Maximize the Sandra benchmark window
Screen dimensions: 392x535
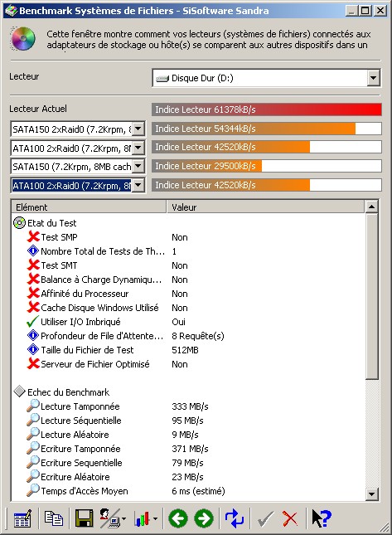click(x=365, y=11)
